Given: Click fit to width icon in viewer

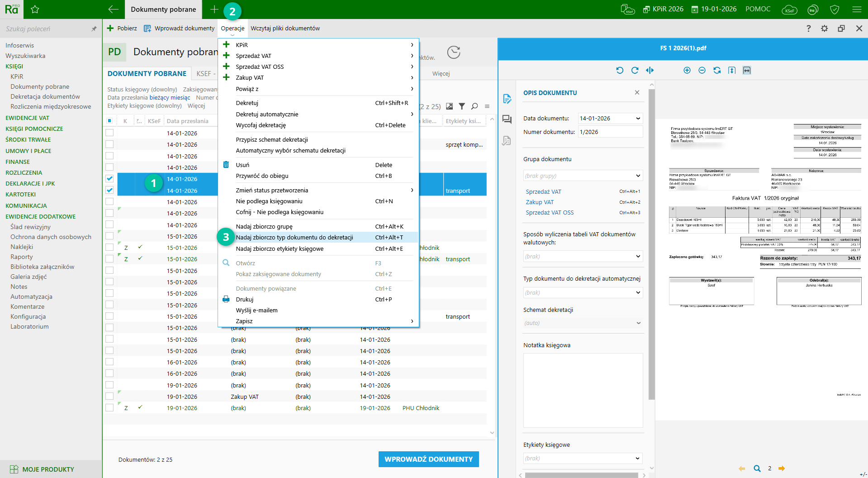Looking at the screenshot, I should [x=746, y=70].
